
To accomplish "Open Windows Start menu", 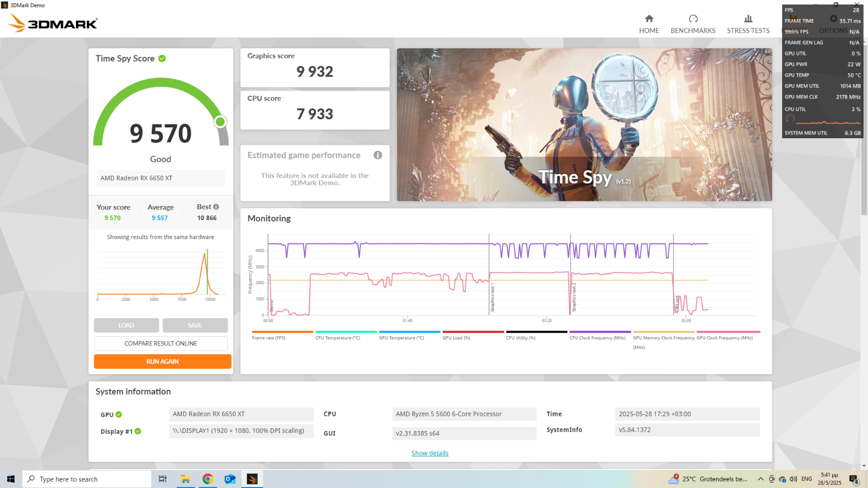I will click(x=10, y=479).
